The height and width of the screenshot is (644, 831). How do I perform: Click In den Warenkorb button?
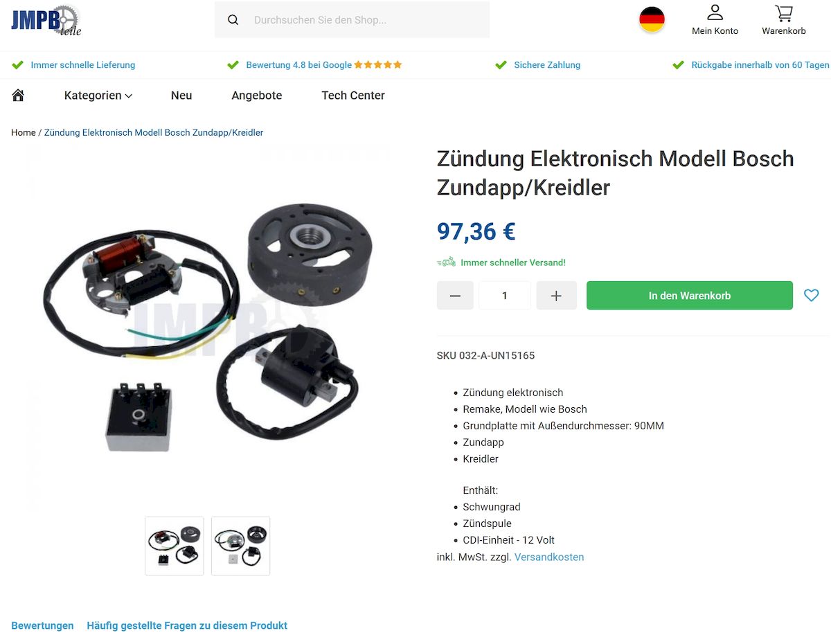point(689,296)
